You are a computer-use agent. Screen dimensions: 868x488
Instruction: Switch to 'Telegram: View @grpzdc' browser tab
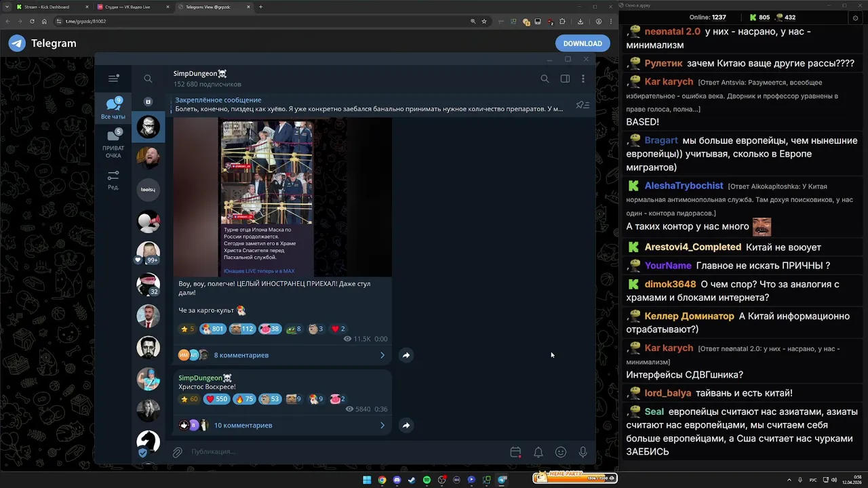pos(214,7)
